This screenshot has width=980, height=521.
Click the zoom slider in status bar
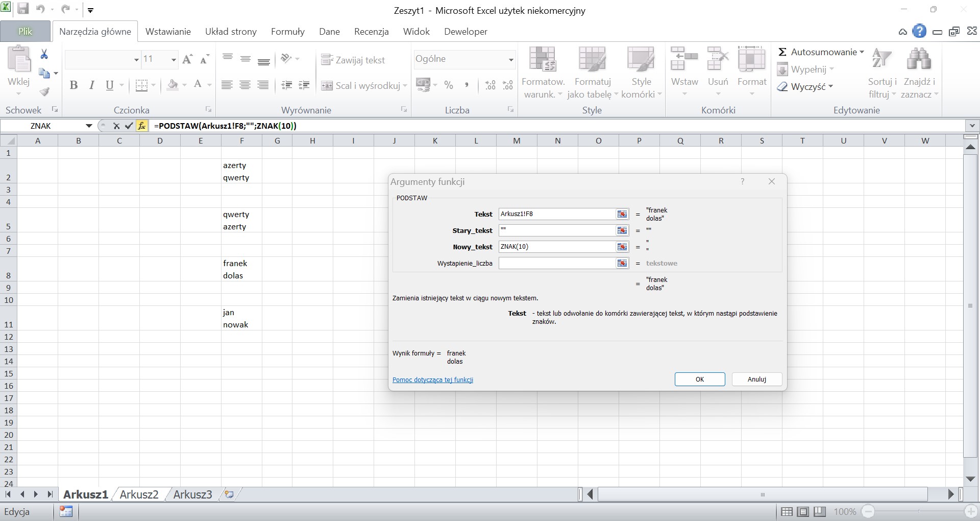pos(919,511)
